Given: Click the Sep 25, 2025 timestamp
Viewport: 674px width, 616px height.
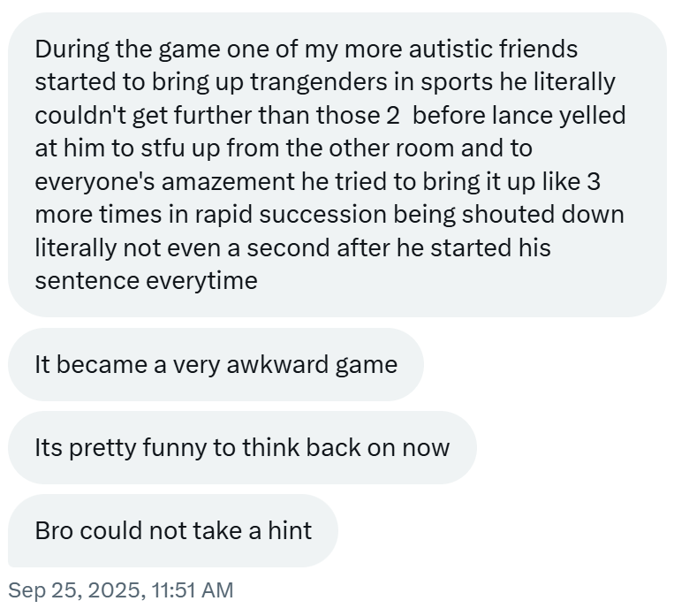Looking at the screenshot, I should click(x=120, y=589).
